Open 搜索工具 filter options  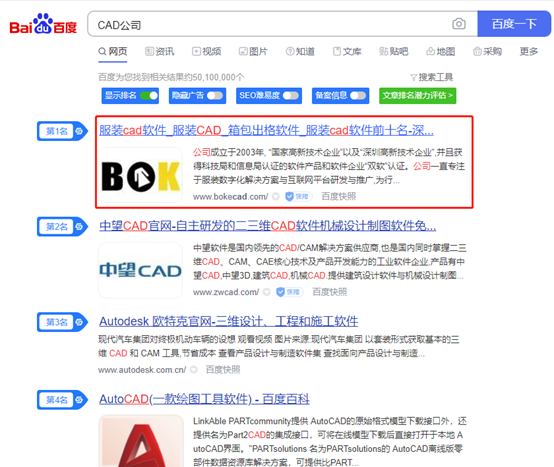click(431, 77)
